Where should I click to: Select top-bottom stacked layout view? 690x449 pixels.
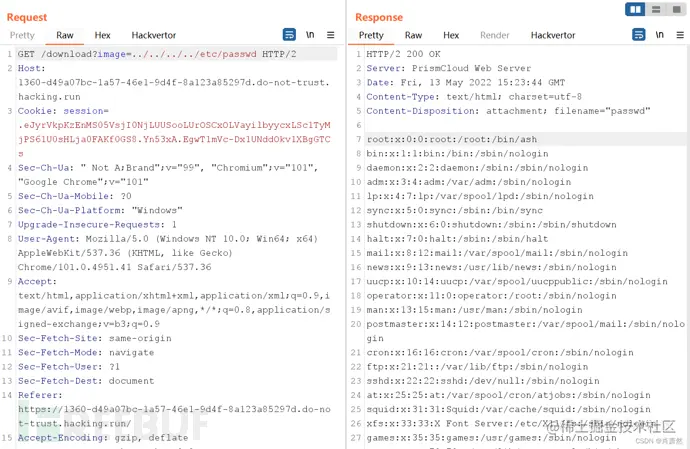pyautogui.click(x=656, y=9)
